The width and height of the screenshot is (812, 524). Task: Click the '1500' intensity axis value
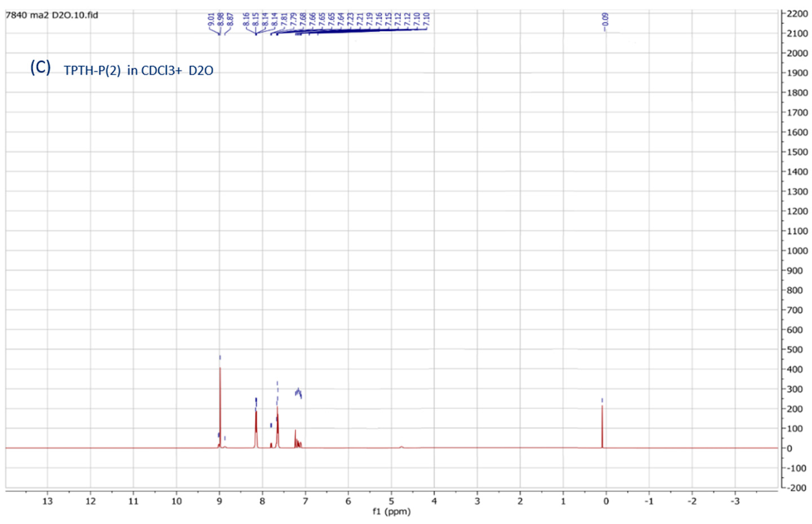(x=797, y=152)
